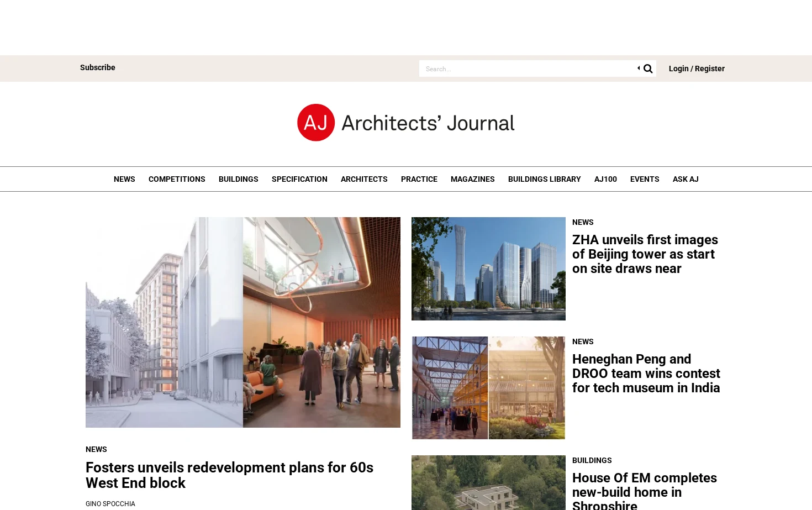Screen dimensions: 812x510
Task: Click Buildings tag above House Of EM
Action: pos(592,460)
